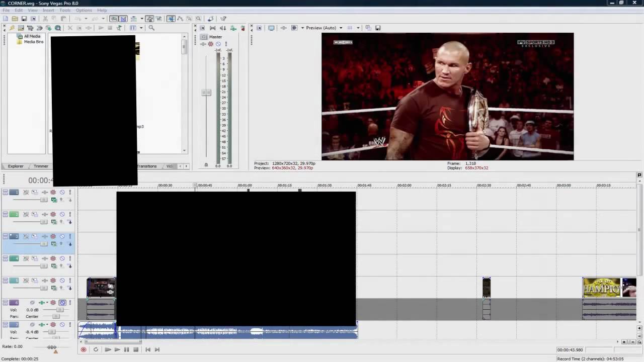
Task: Open the Overlays grid dropdown arrow
Action: 358,28
